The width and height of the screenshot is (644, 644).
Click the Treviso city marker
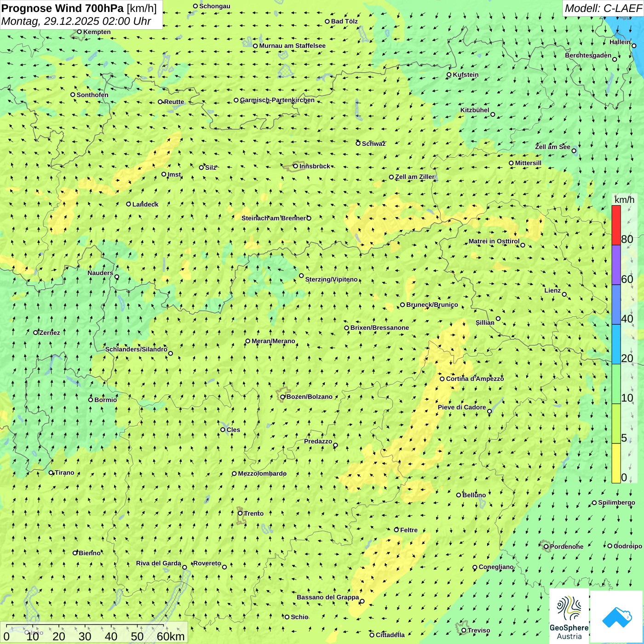click(x=464, y=631)
